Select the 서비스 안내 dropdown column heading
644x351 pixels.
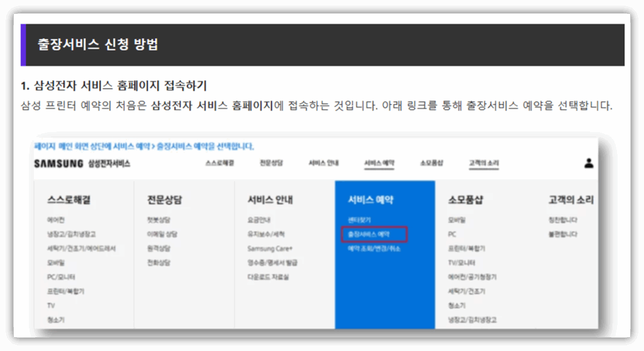(270, 200)
